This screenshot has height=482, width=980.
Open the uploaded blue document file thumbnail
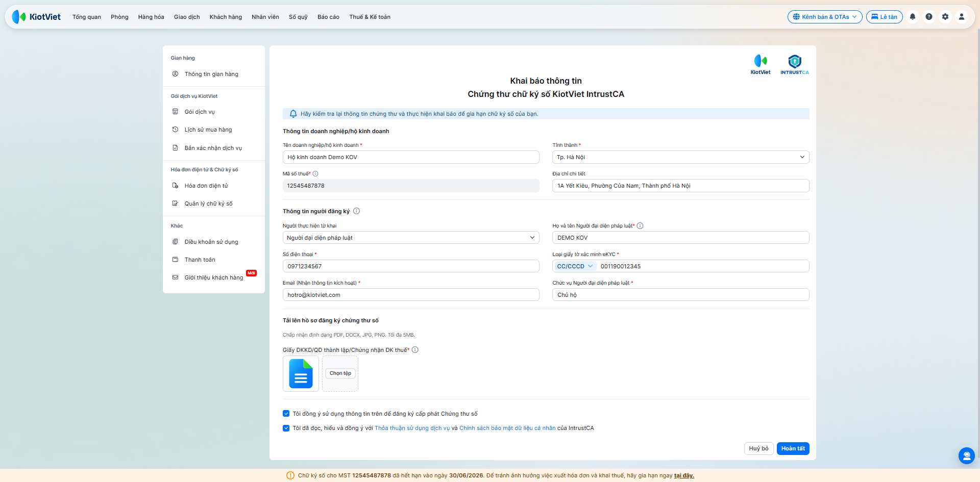point(301,374)
